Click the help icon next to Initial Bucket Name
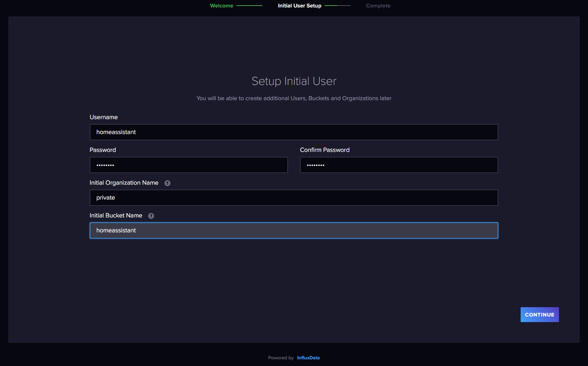 point(151,216)
